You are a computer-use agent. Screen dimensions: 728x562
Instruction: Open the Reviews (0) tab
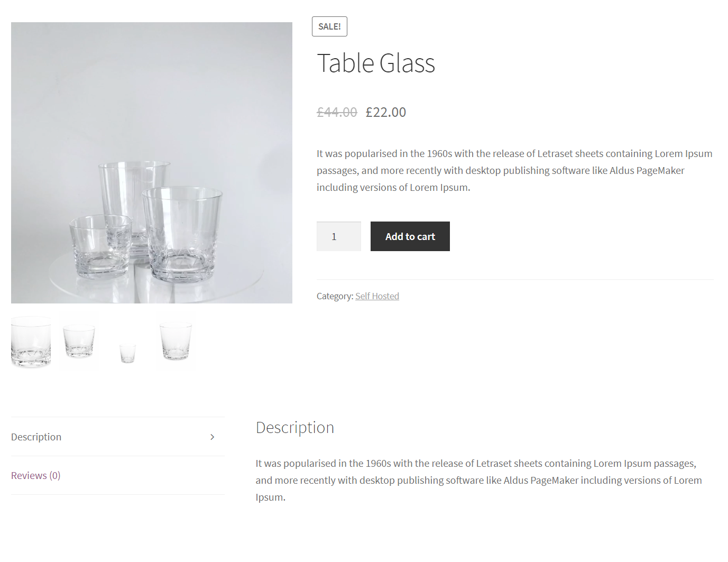coord(36,475)
